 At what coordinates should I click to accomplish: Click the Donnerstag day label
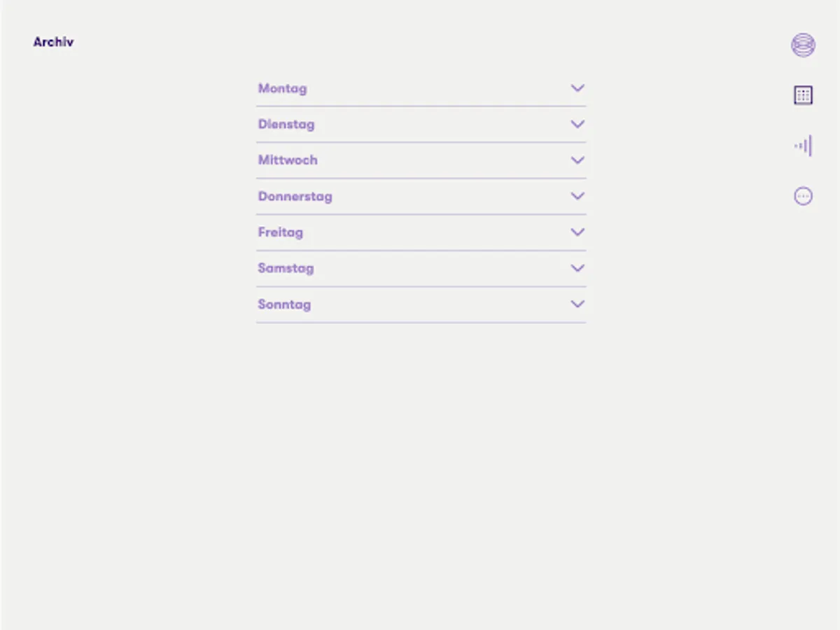click(295, 197)
